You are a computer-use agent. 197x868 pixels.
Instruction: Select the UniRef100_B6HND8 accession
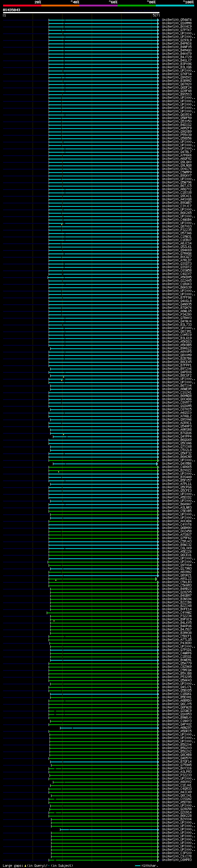coord(177,396)
